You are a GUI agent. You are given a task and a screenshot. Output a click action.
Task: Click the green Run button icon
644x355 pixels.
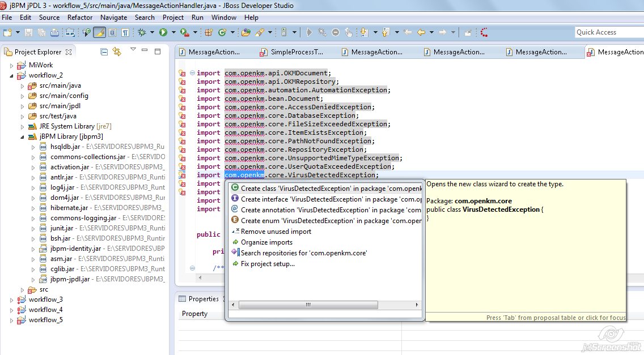tap(163, 32)
